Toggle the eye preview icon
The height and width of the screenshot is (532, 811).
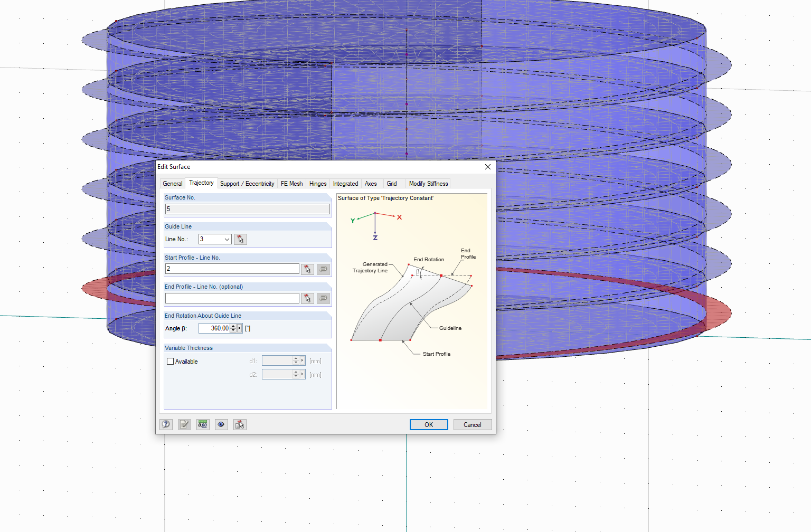[x=221, y=424]
